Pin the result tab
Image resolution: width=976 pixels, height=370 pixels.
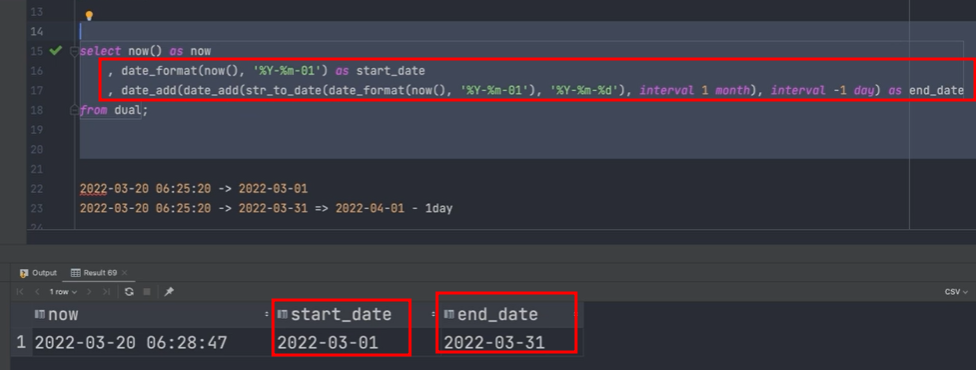click(x=168, y=292)
